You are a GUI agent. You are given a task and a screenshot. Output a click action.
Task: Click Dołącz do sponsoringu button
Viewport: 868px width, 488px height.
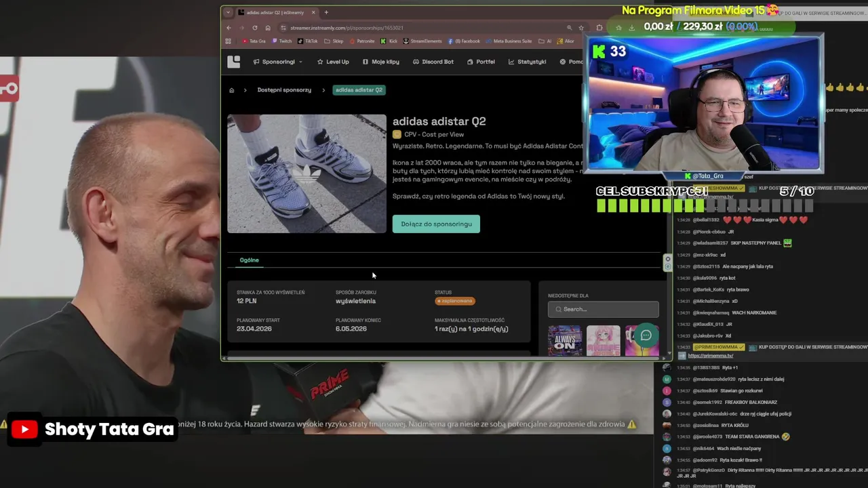point(436,224)
